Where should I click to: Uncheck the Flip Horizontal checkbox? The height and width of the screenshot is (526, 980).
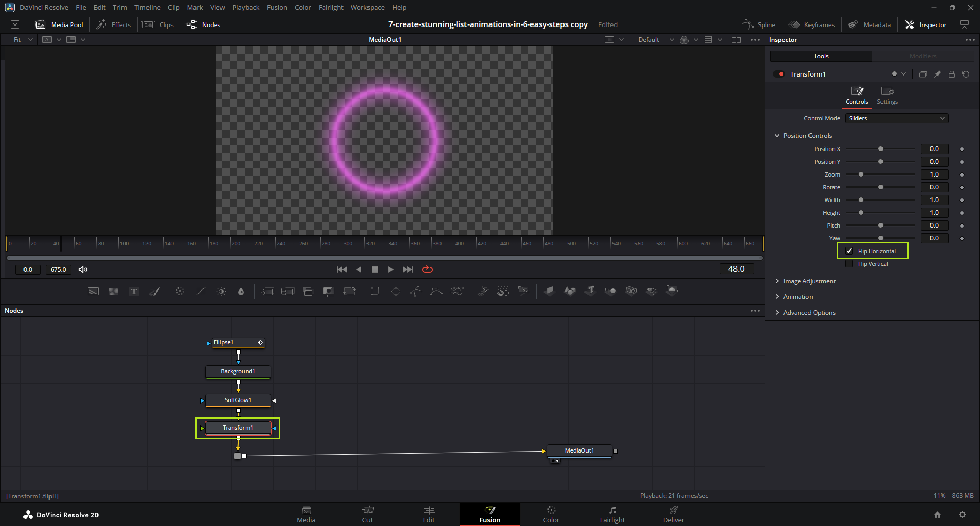[849, 251]
